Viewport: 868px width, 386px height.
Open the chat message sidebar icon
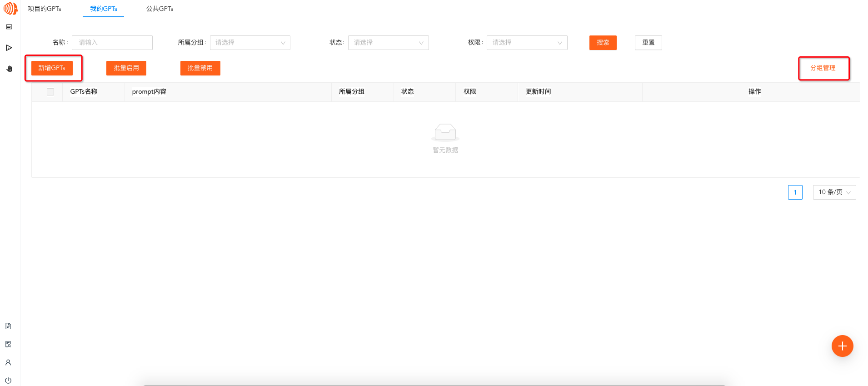click(9, 27)
